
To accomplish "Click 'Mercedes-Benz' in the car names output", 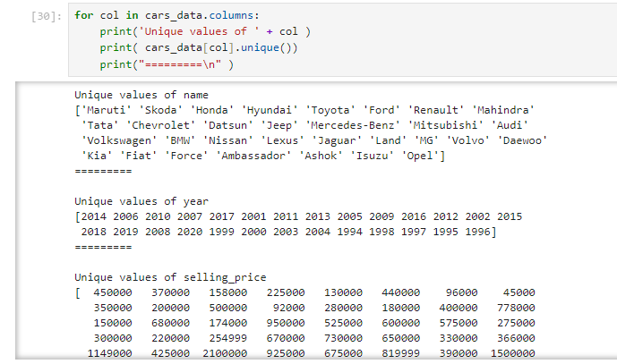I will (353, 125).
